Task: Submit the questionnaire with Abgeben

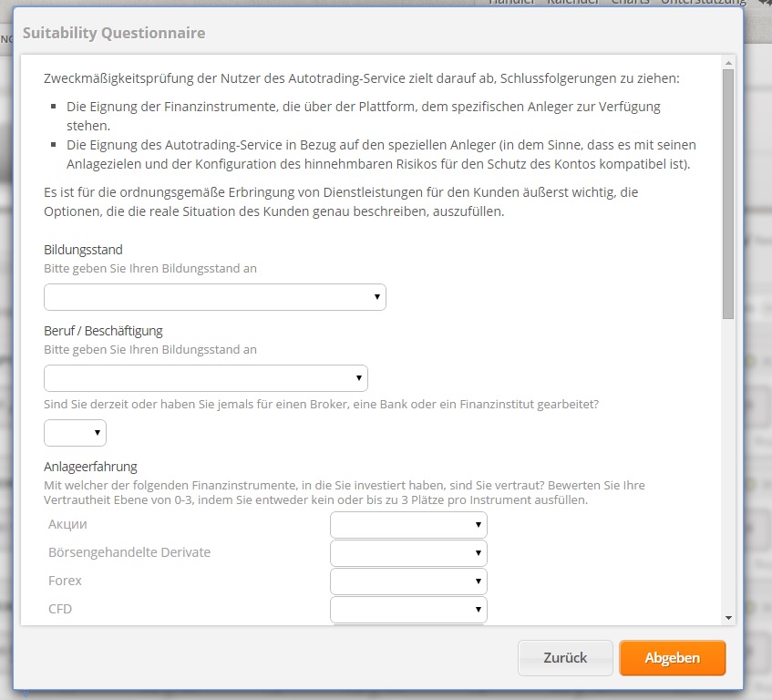Action: pos(672,658)
